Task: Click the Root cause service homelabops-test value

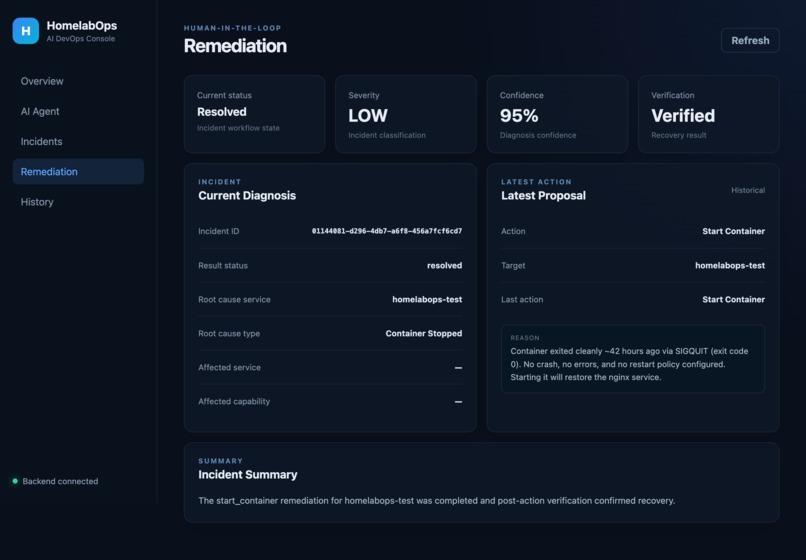Action: point(427,299)
